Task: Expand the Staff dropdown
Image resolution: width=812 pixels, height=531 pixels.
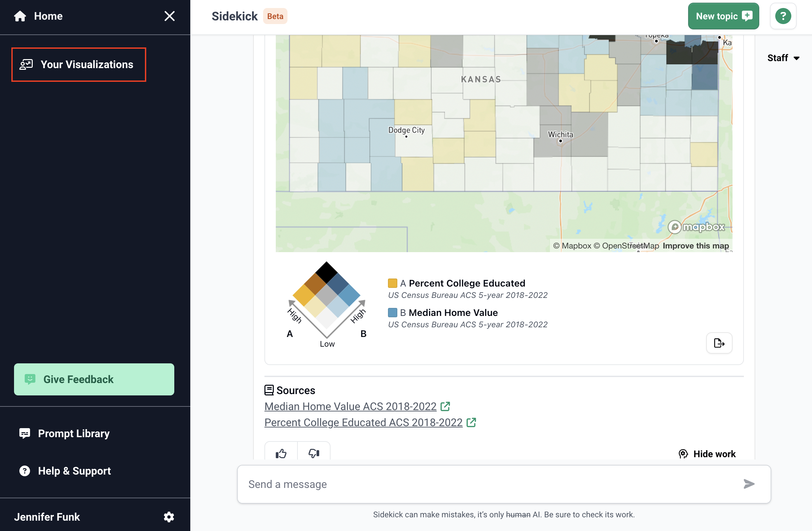Action: (783, 58)
